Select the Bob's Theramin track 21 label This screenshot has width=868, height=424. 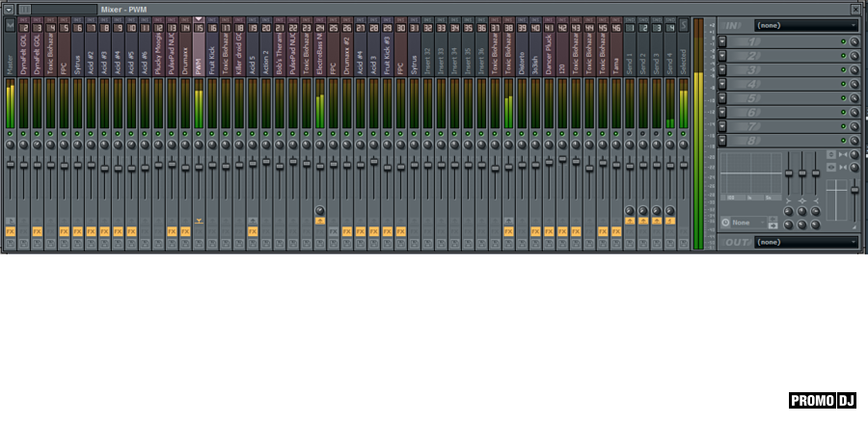coord(280,54)
